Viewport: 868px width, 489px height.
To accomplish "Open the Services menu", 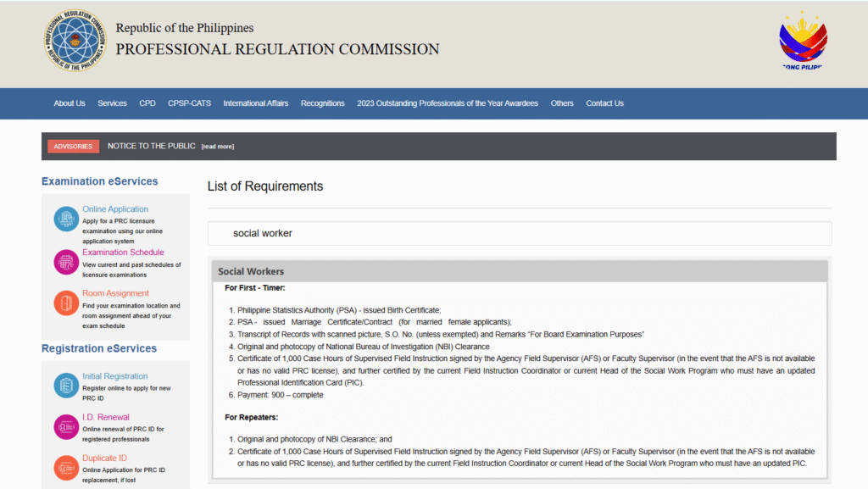I will 112,103.
